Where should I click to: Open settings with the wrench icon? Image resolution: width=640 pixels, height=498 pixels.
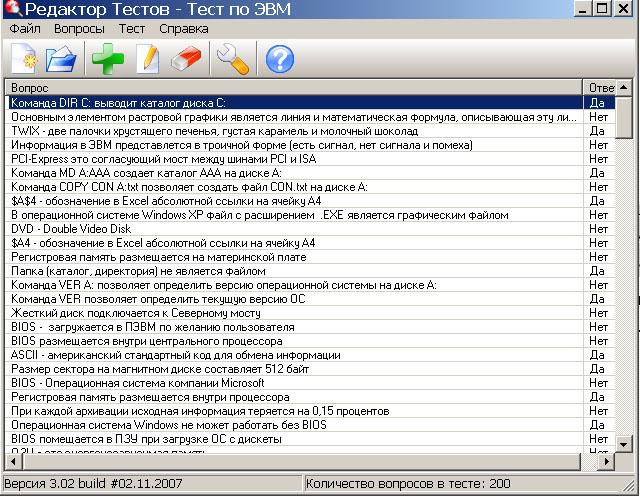point(233,60)
